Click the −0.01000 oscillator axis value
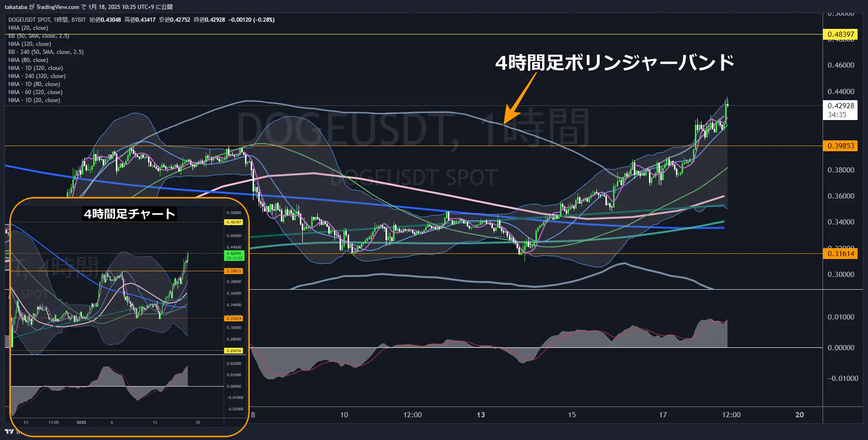Image resolution: width=868 pixels, height=440 pixels. tap(842, 379)
